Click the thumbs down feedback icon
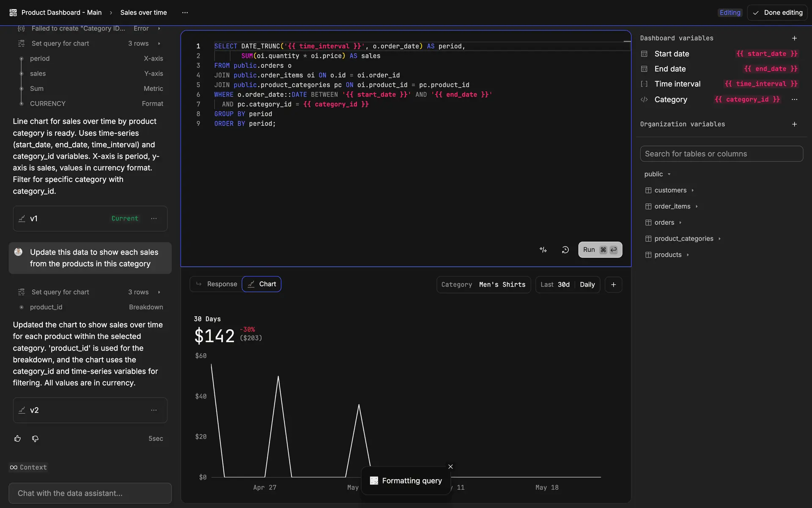 pyautogui.click(x=35, y=439)
